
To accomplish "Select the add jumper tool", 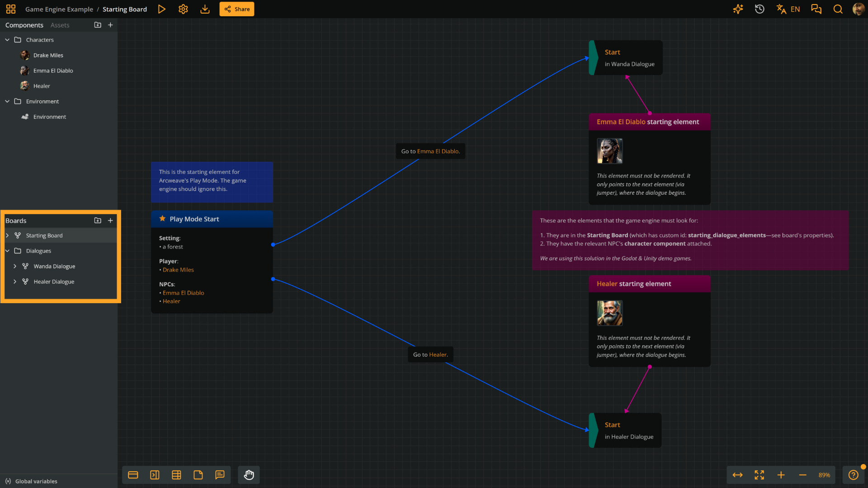I will pyautogui.click(x=155, y=475).
